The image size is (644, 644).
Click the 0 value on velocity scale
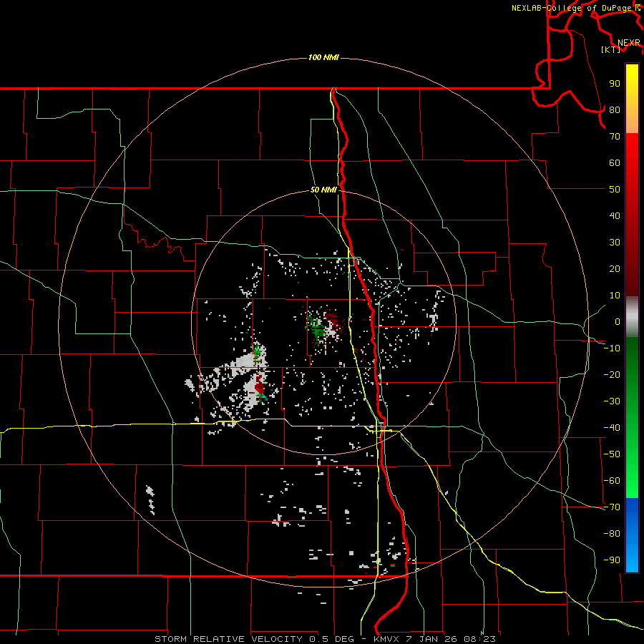[x=618, y=321]
